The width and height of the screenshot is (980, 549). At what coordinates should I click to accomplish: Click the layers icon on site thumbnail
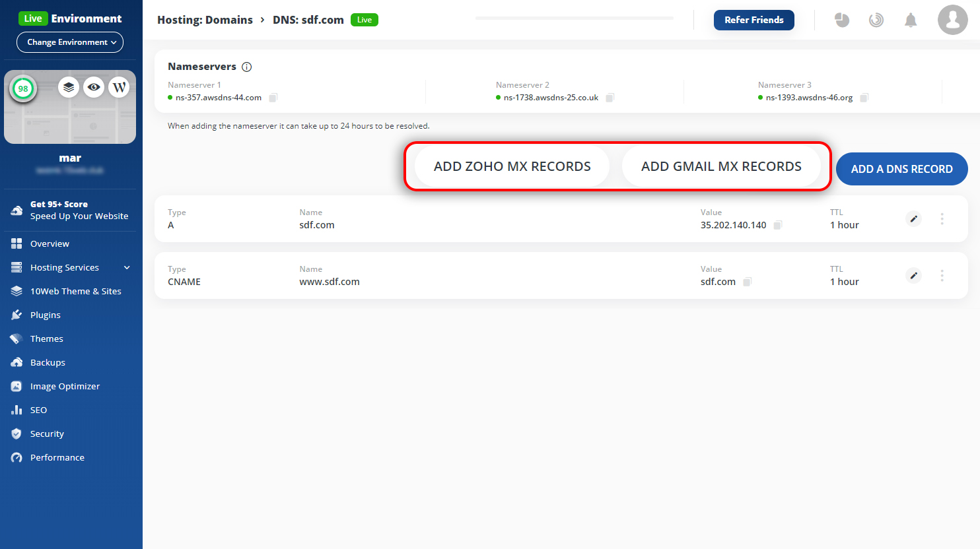[69, 87]
